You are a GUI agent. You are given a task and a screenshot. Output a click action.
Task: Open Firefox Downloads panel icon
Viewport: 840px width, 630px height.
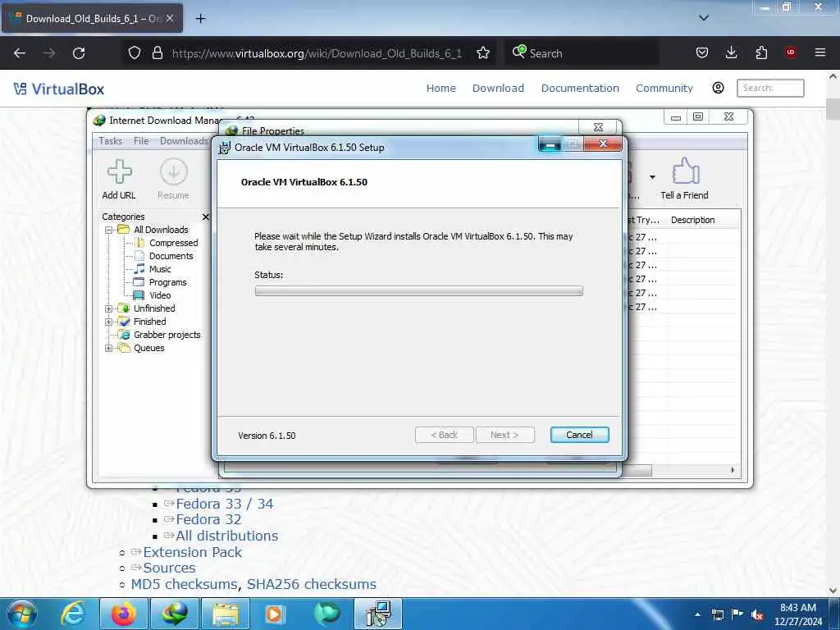tap(731, 52)
